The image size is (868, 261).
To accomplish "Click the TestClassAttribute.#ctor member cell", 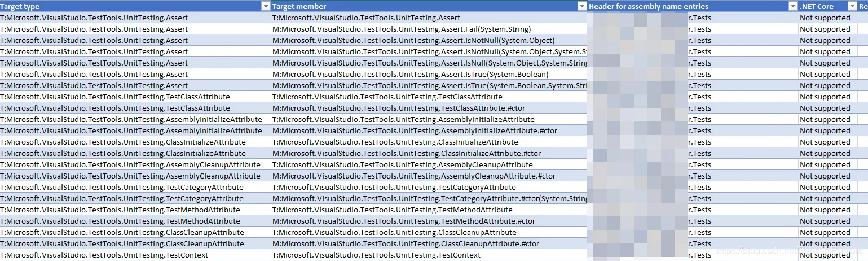I will tap(429, 108).
